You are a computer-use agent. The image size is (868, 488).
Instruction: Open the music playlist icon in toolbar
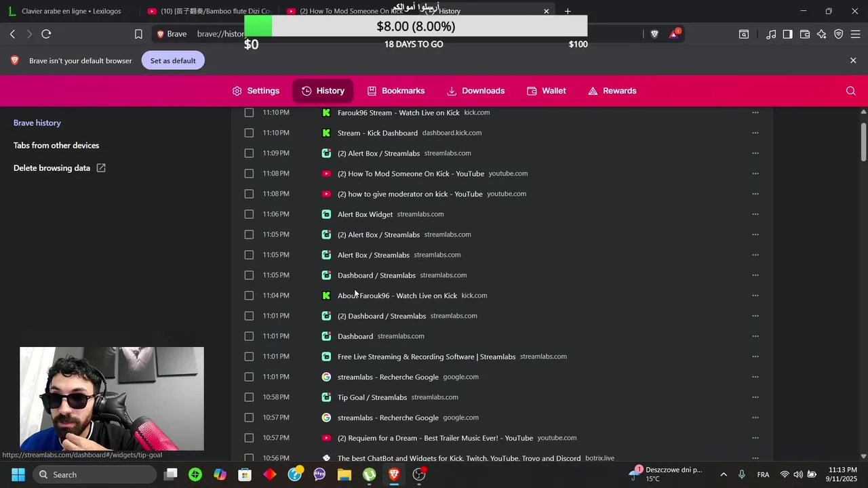pyautogui.click(x=771, y=34)
